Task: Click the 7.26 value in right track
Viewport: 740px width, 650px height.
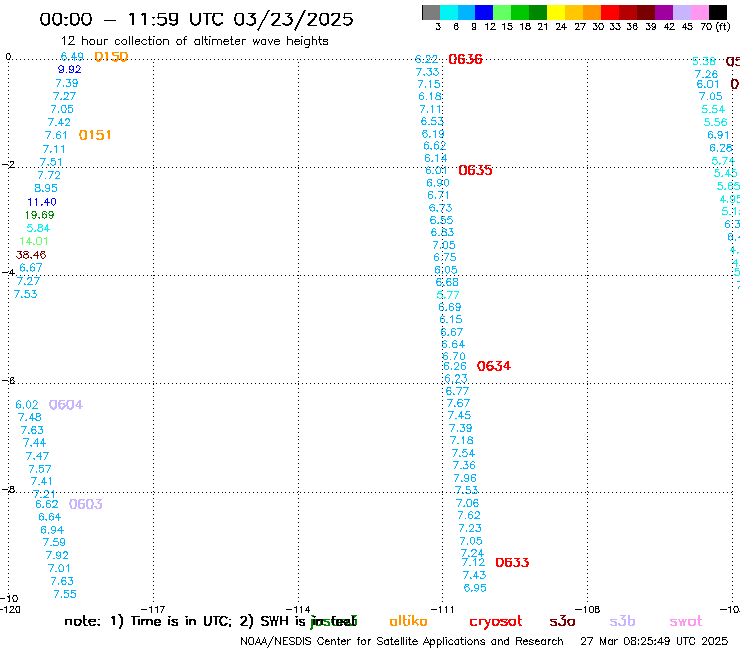Action: pyautogui.click(x=706, y=74)
